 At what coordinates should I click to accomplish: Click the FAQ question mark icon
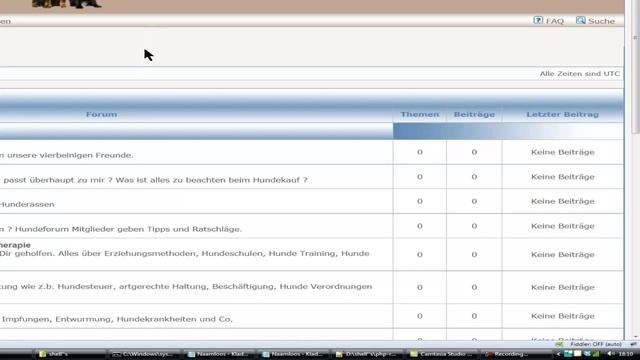coord(538,20)
